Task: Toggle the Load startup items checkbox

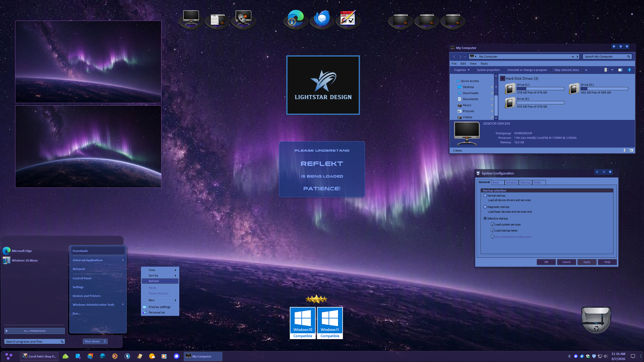Action: [493, 230]
